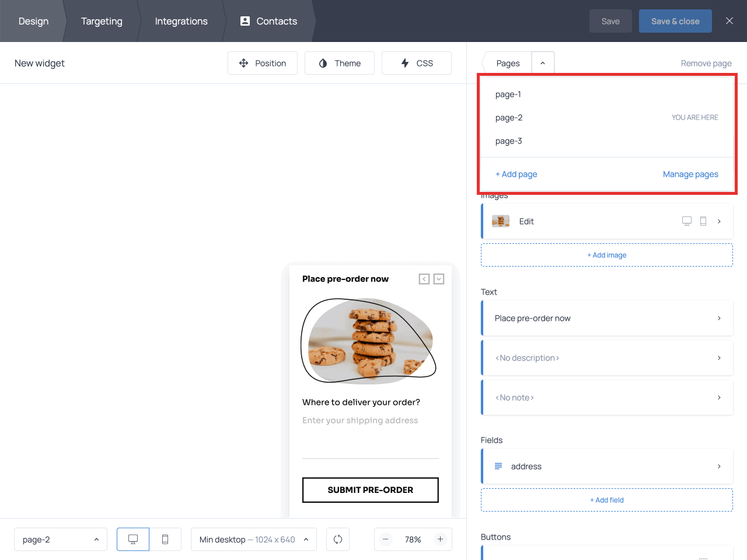The width and height of the screenshot is (747, 560).
Task: Open the Position settings
Action: [263, 63]
